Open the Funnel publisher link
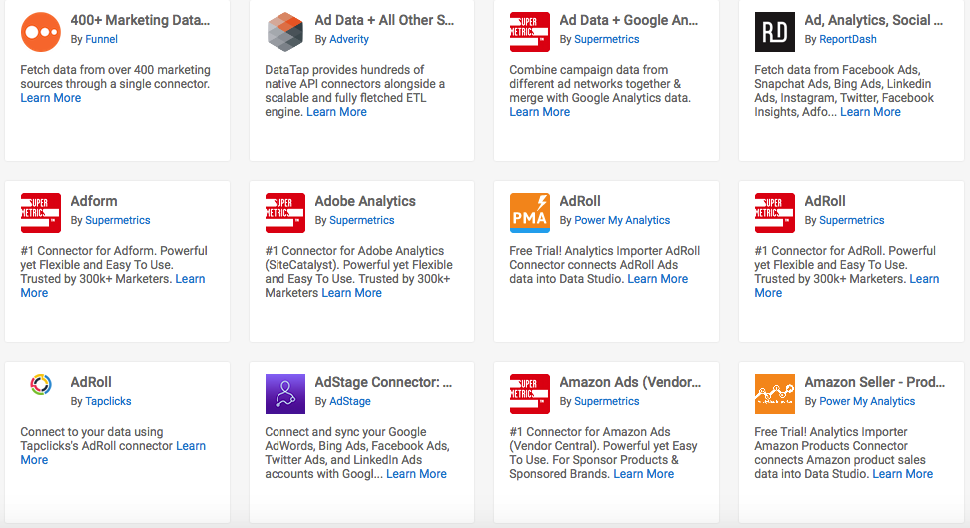Screen dimensions: 970x528 pos(101,39)
